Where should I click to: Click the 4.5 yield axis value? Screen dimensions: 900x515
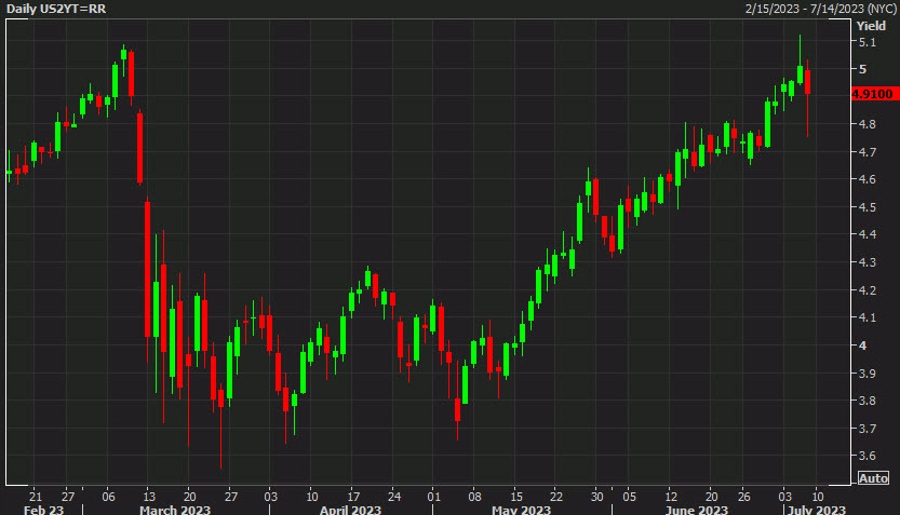[867, 207]
